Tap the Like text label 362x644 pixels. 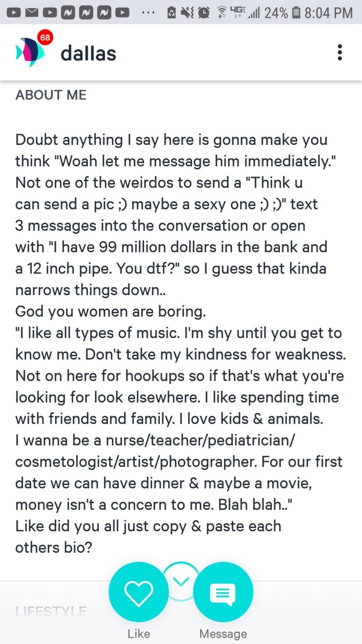[x=138, y=634]
